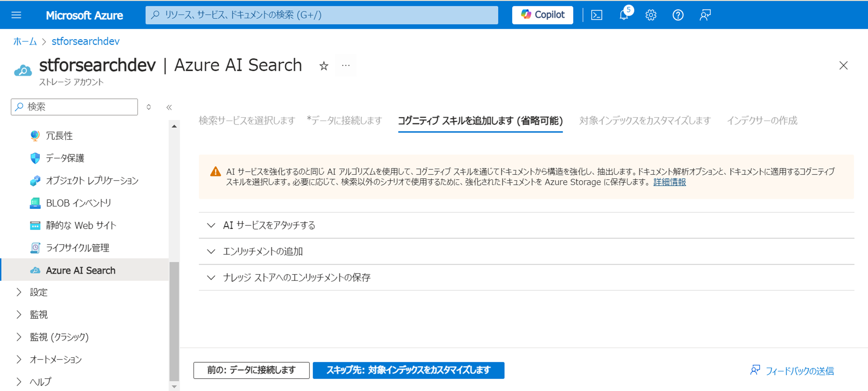Close the stforsearchdev blade
868x391 pixels.
[x=843, y=65]
